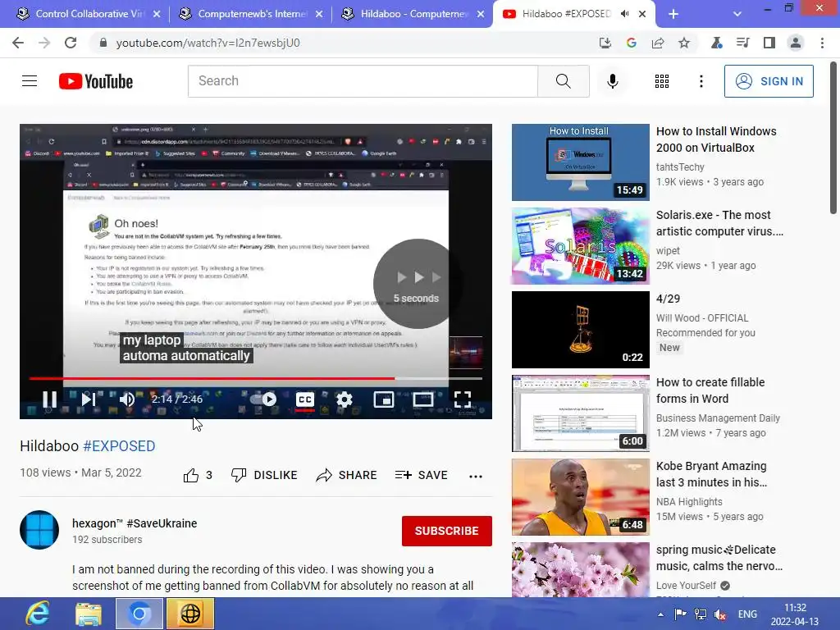840x630 pixels.
Task: Open the video player settings gear
Action: point(345,399)
